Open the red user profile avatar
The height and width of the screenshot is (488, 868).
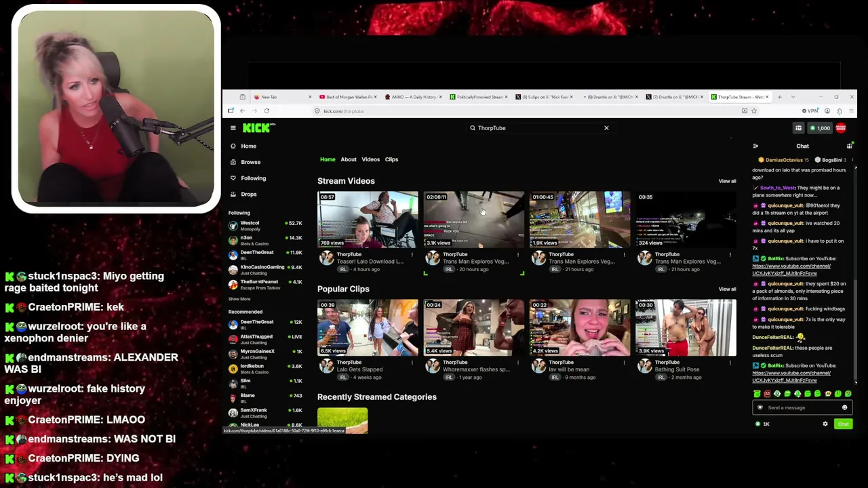[x=841, y=128]
